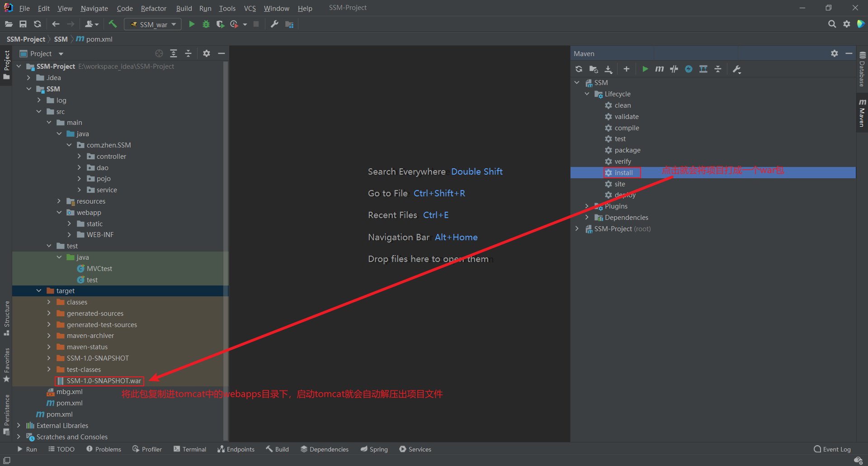Viewport: 868px width, 466px height.
Task: Click the Open folder toolbar icon
Action: coord(9,24)
